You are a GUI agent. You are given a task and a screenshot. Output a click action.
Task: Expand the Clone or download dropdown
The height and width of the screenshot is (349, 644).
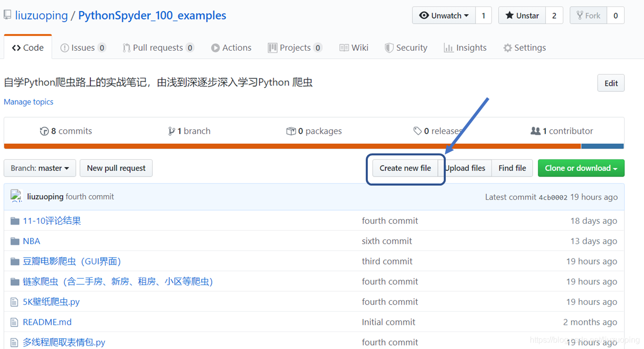[x=581, y=168]
